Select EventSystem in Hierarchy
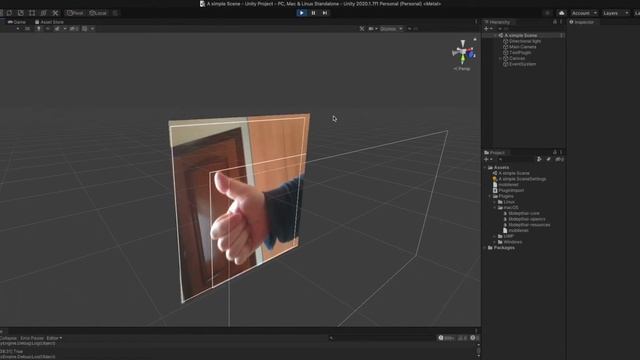Screen dimensions: 640x360 (522, 64)
